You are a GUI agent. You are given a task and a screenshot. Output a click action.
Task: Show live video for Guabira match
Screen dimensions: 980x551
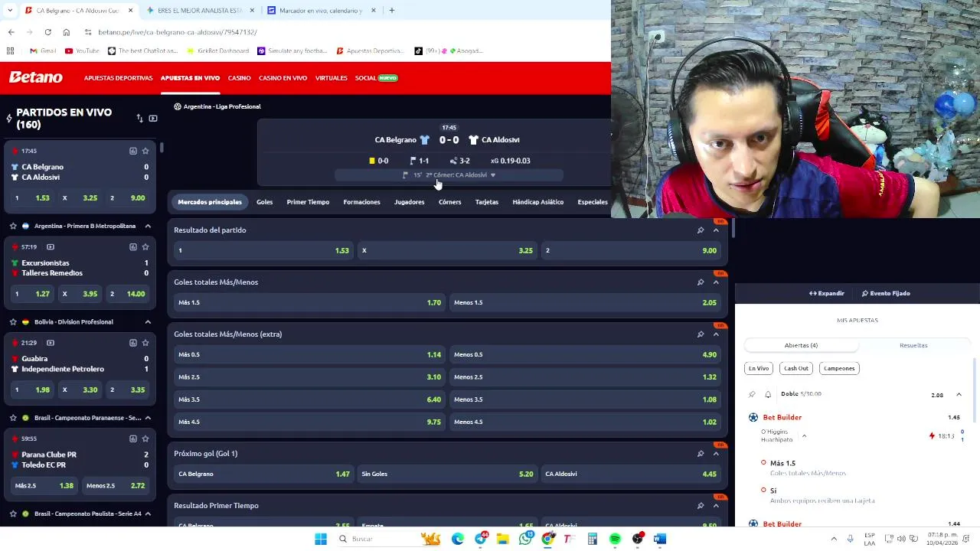click(51, 342)
